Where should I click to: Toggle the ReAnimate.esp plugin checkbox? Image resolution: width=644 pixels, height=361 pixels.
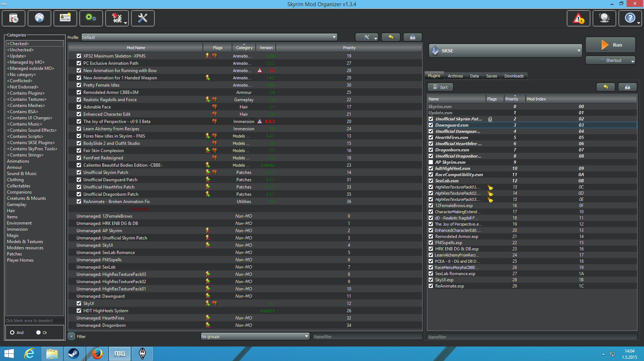(x=431, y=286)
